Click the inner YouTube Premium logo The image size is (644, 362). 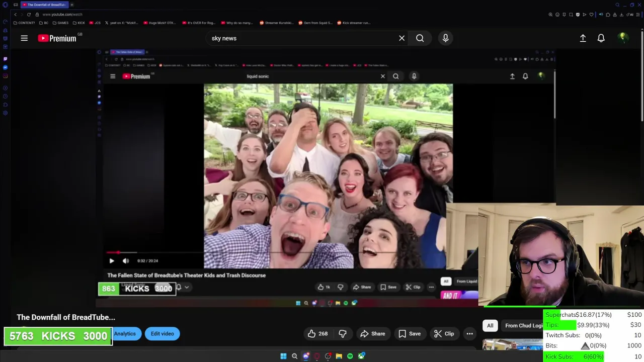[137, 76]
